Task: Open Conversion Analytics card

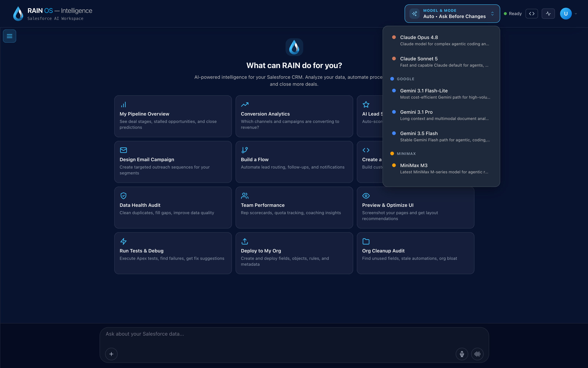Action: tap(294, 116)
